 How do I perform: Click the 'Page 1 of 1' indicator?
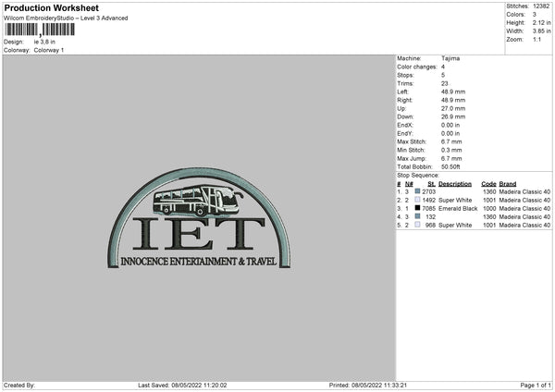[536, 385]
